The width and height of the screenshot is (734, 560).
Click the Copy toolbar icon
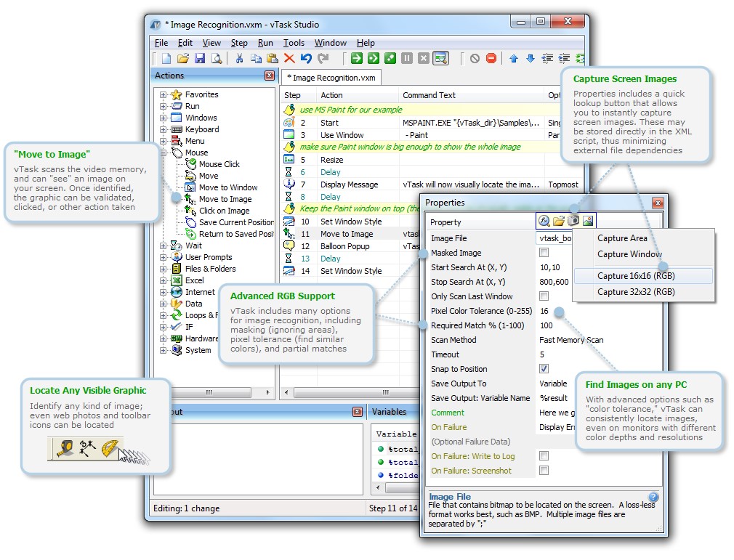click(x=256, y=59)
